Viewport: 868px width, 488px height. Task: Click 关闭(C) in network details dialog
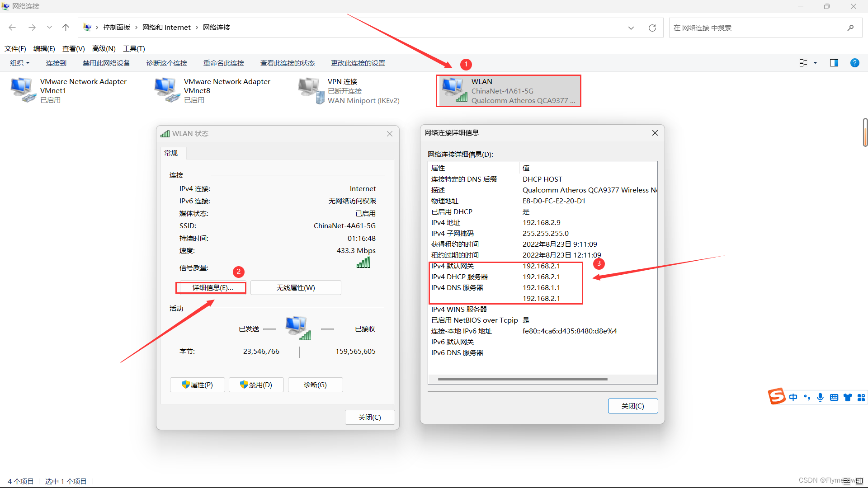pyautogui.click(x=633, y=406)
